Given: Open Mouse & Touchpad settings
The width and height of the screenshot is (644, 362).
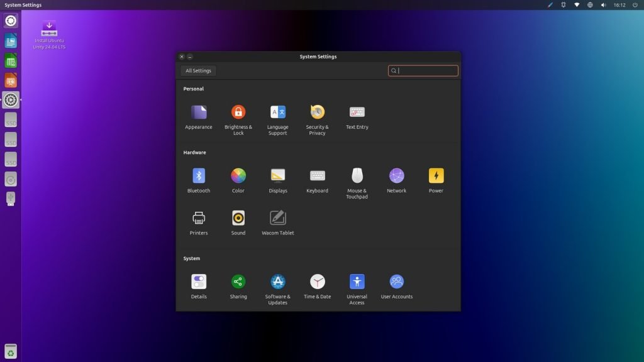Looking at the screenshot, I should coord(357,175).
